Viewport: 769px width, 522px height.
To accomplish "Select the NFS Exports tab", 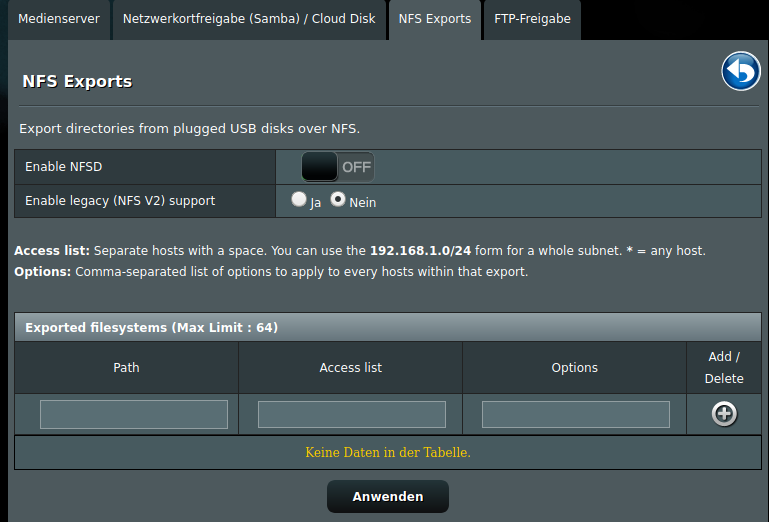I will [x=435, y=19].
